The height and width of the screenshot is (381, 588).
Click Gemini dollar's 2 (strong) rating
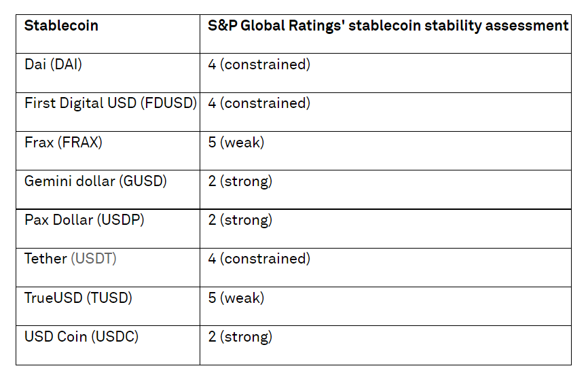240,181
